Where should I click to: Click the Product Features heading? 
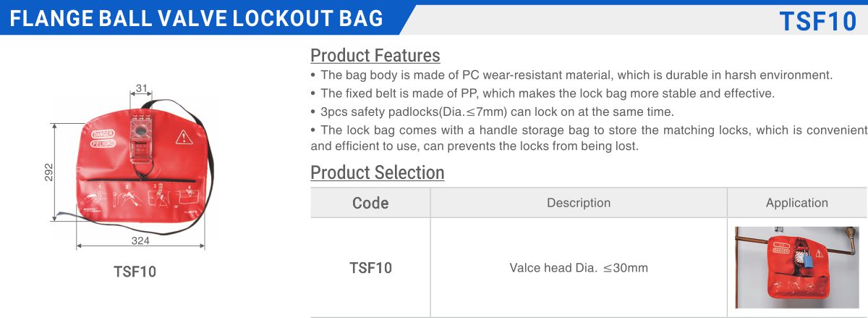(x=375, y=55)
